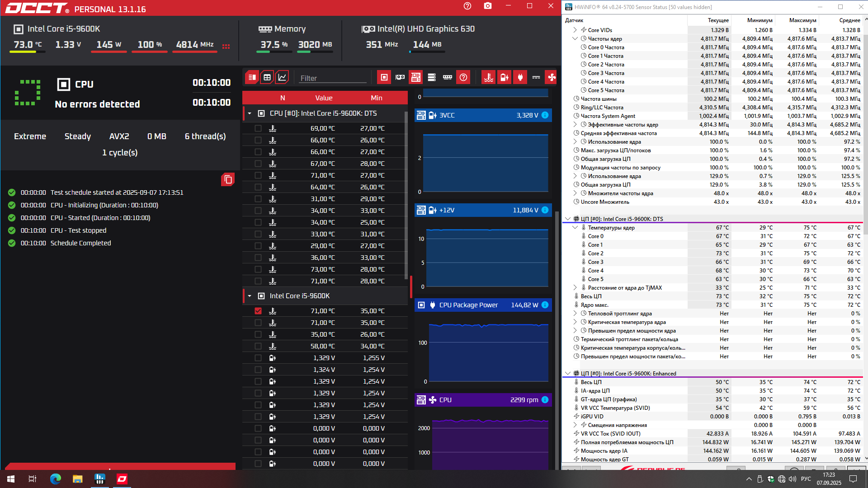Viewport: 868px width, 488px height.
Task: Check the 69,00 °C first DTS row checkbox
Action: click(258, 128)
